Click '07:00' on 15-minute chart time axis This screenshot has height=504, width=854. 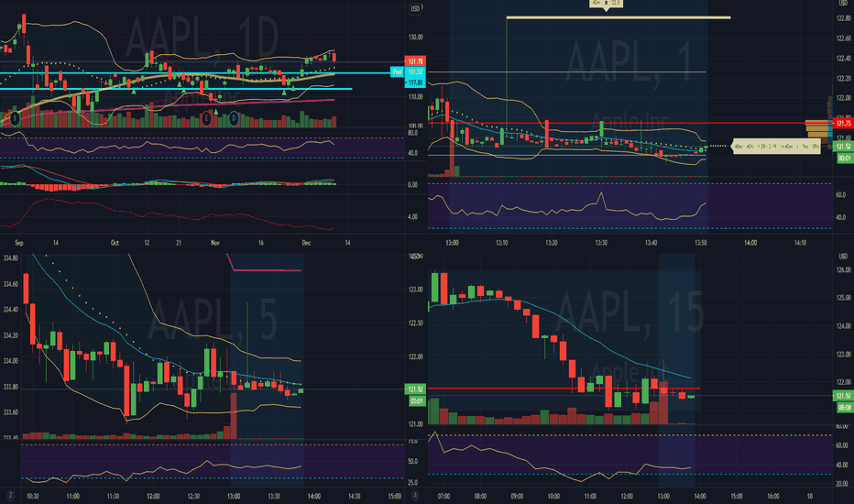pyautogui.click(x=443, y=497)
